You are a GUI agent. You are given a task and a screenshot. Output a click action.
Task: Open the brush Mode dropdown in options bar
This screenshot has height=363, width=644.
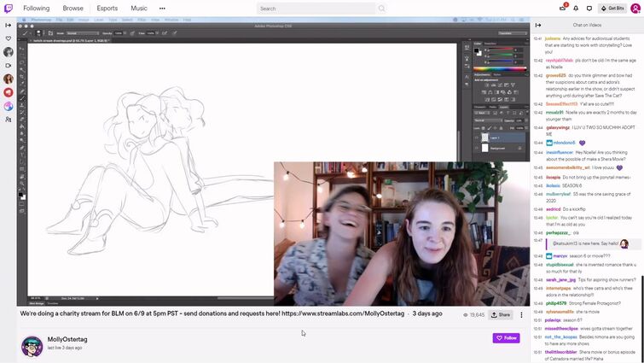[83, 33]
